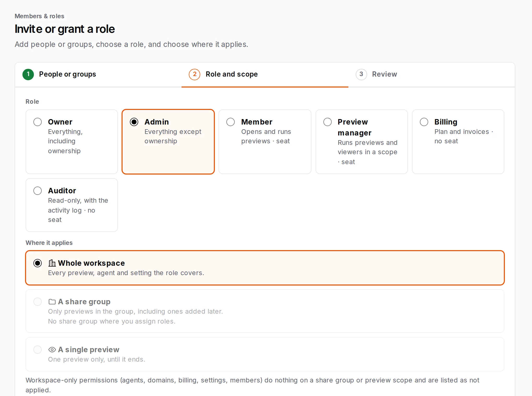Click the 'Add people or groups' subtitle
Viewport: 532px width, 396px height.
click(131, 44)
